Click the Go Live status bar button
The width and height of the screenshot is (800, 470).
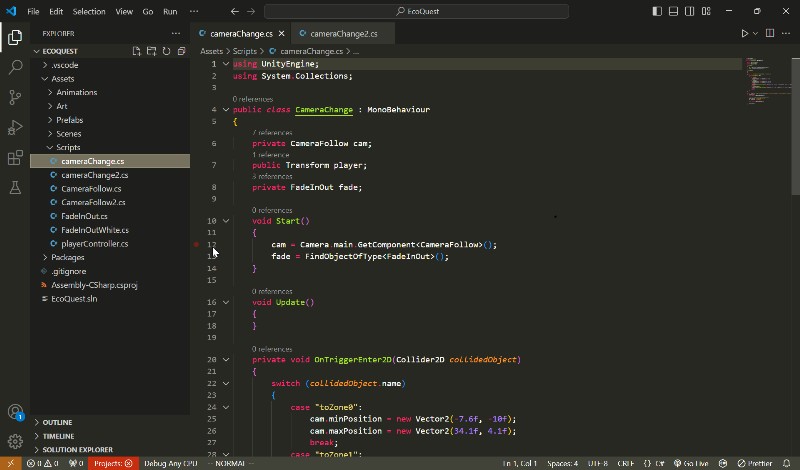pyautogui.click(x=690, y=463)
